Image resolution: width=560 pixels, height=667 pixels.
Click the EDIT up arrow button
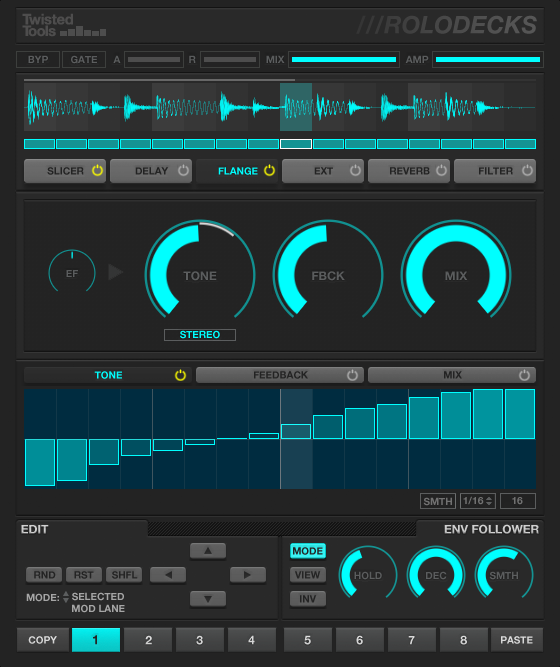[208, 551]
